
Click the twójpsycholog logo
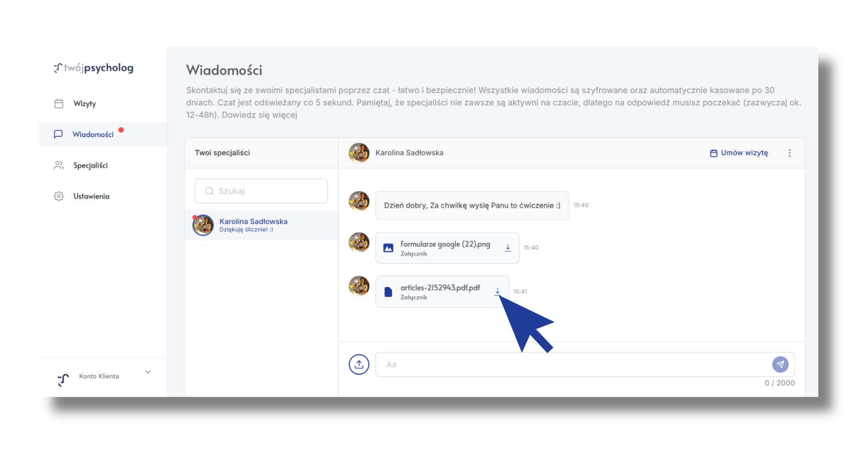click(x=94, y=68)
